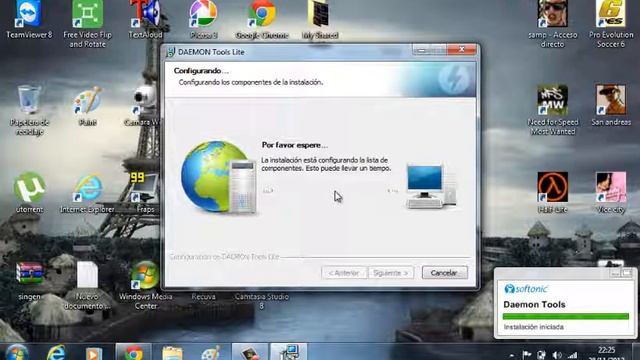The image size is (640, 360).
Task: Minimize the DAEMON Tools Lite installer window
Action: 421,50
